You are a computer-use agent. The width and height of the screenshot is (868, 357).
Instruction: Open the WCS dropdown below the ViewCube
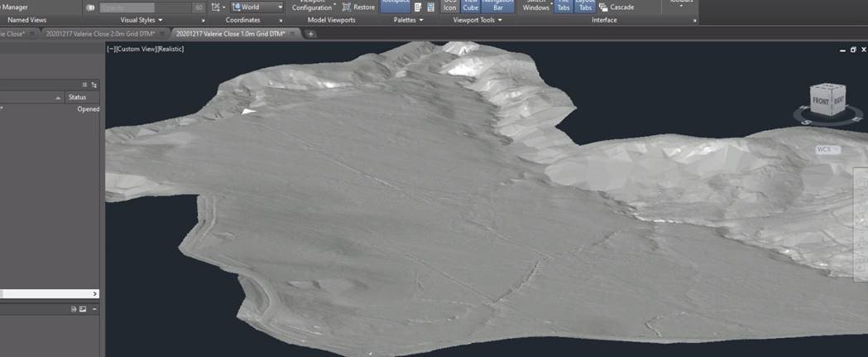coord(827,150)
